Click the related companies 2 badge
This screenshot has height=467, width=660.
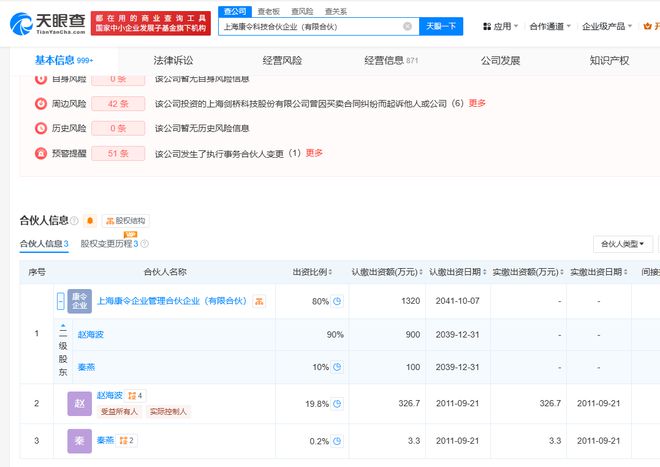coord(127,440)
